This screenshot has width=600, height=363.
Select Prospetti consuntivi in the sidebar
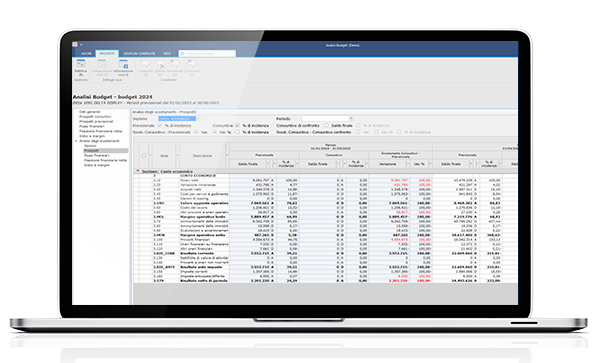[95, 117]
